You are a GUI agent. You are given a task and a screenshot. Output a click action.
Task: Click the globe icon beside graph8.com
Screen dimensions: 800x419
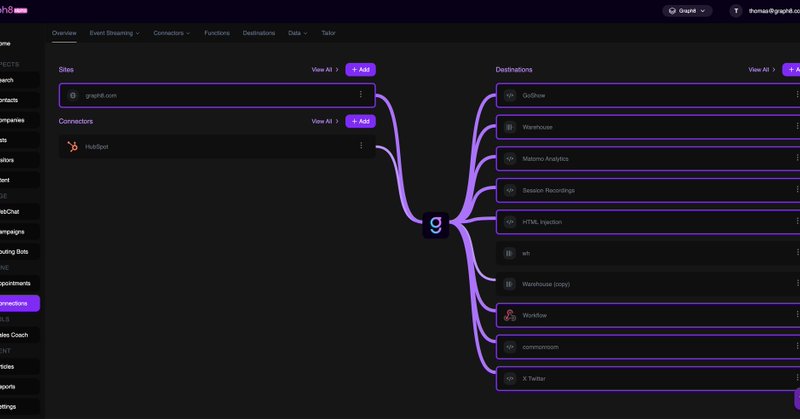73,95
